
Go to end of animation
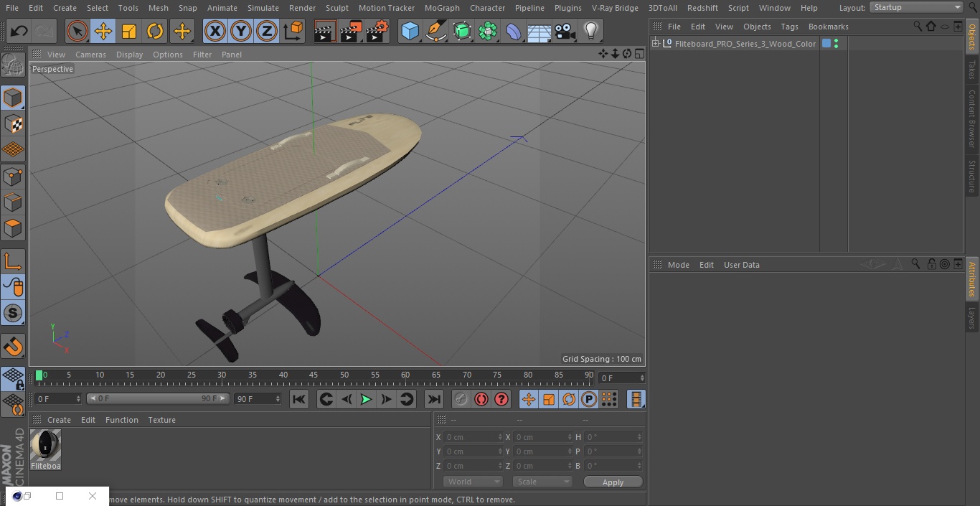click(434, 399)
